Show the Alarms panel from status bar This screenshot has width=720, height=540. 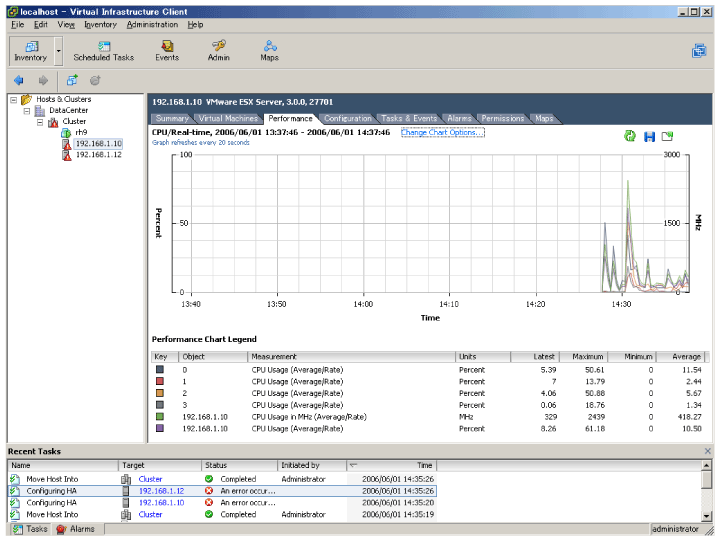coord(75,529)
